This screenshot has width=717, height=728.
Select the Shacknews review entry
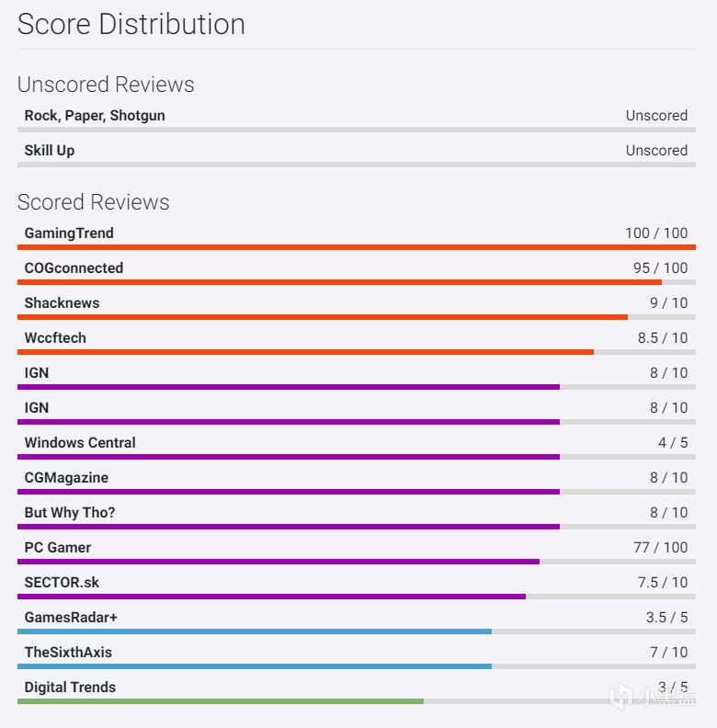62,303
